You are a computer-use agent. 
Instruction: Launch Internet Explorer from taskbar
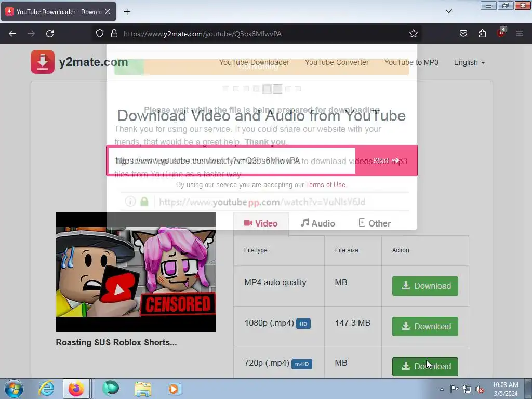point(46,389)
